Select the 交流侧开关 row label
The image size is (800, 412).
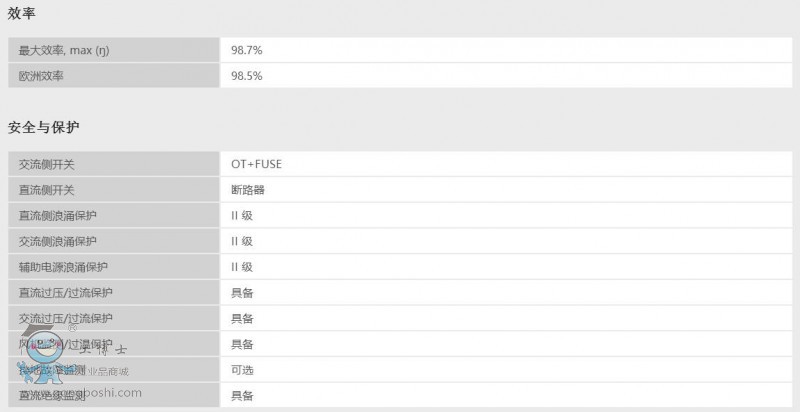(x=114, y=164)
